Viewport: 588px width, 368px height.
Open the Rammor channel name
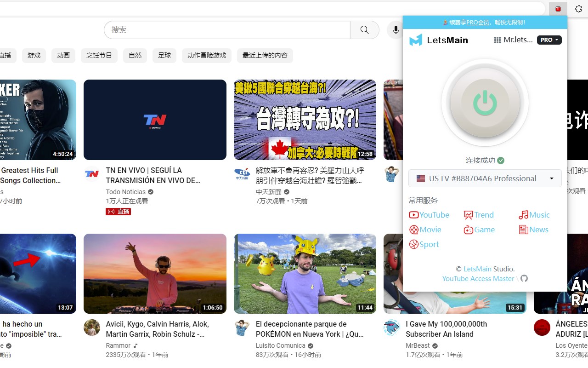coord(118,345)
